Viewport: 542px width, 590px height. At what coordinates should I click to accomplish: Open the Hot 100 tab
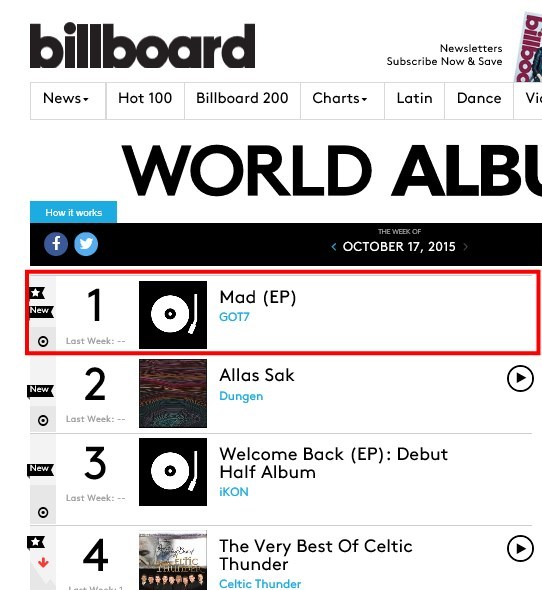click(x=145, y=100)
